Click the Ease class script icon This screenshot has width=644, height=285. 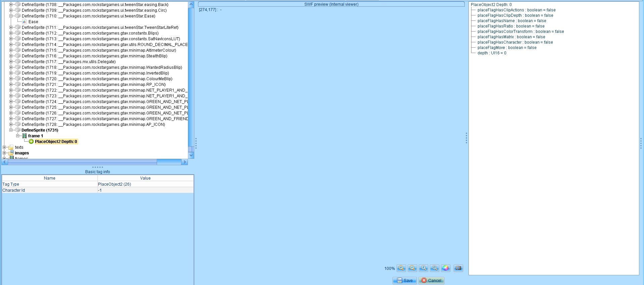[24, 21]
